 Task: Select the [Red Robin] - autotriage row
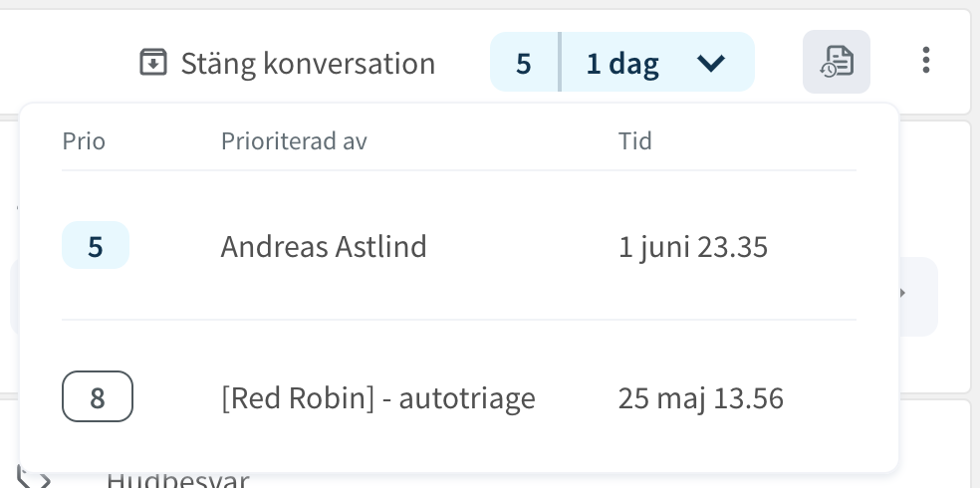[459, 396]
